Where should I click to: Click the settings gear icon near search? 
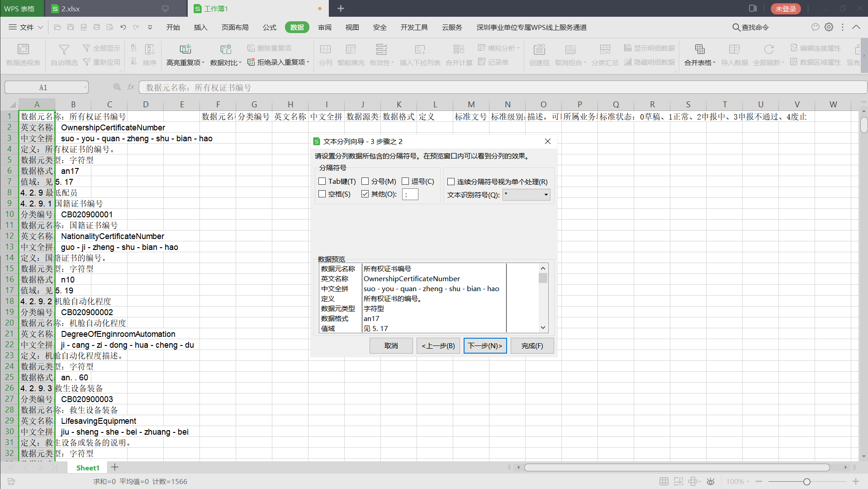tap(829, 27)
